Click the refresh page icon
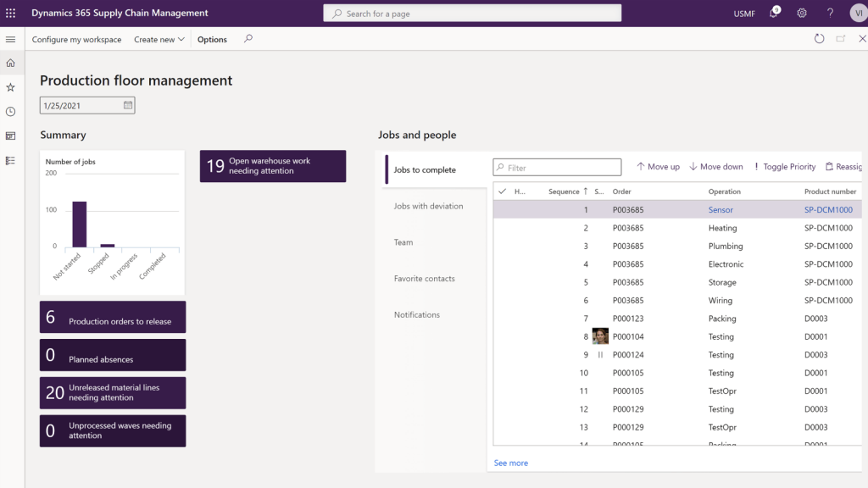This screenshot has width=868, height=488. (x=819, y=39)
